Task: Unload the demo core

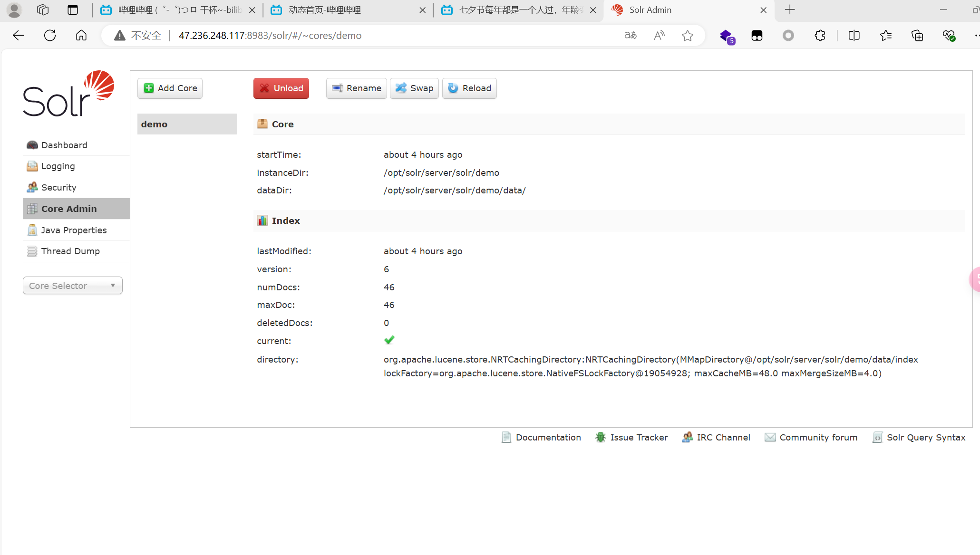Action: tap(281, 88)
